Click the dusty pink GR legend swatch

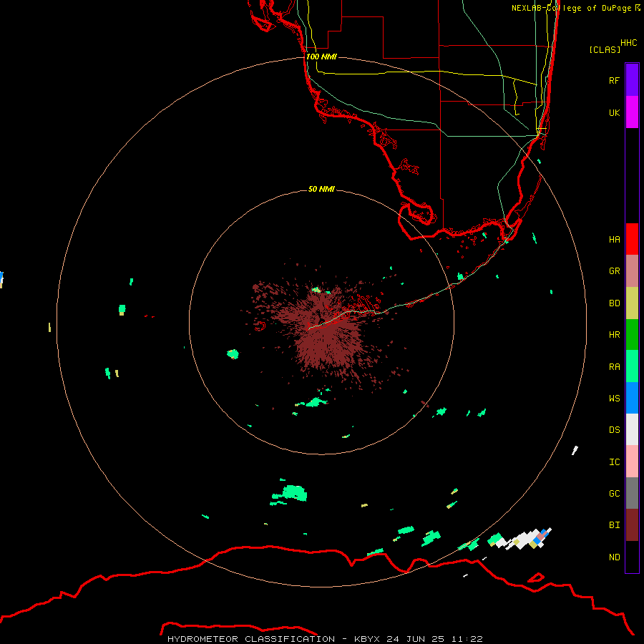(x=632, y=271)
